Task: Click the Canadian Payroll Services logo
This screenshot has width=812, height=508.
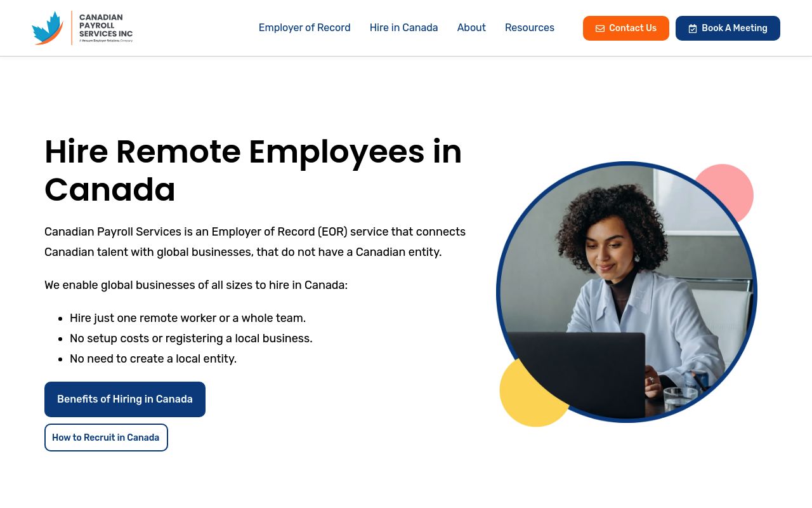Action: tap(82, 28)
